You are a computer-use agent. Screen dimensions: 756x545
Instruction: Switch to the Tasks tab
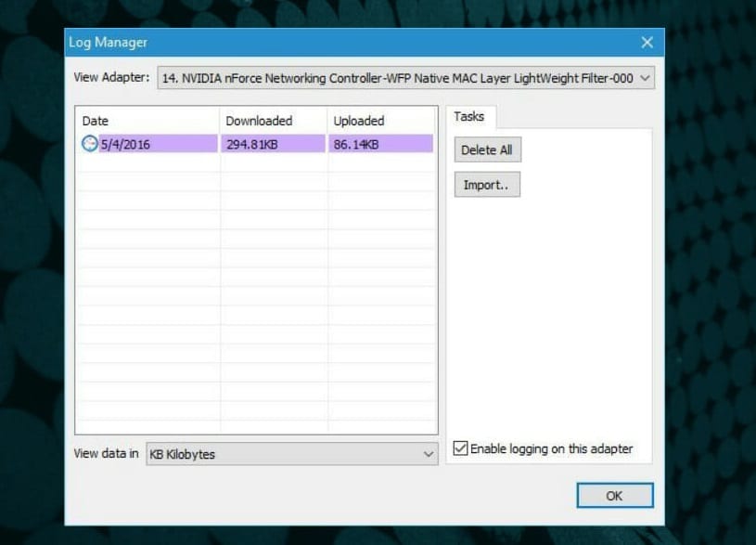(x=469, y=117)
